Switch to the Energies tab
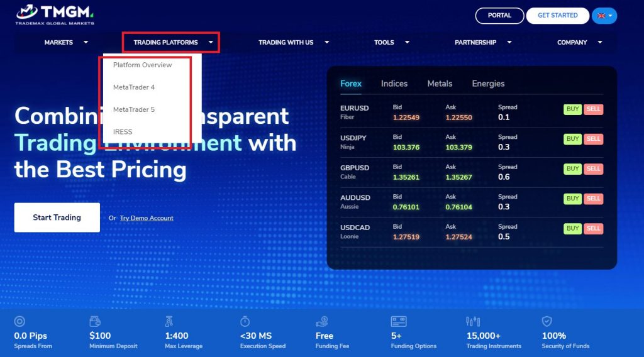The height and width of the screenshot is (357, 644). 488,84
